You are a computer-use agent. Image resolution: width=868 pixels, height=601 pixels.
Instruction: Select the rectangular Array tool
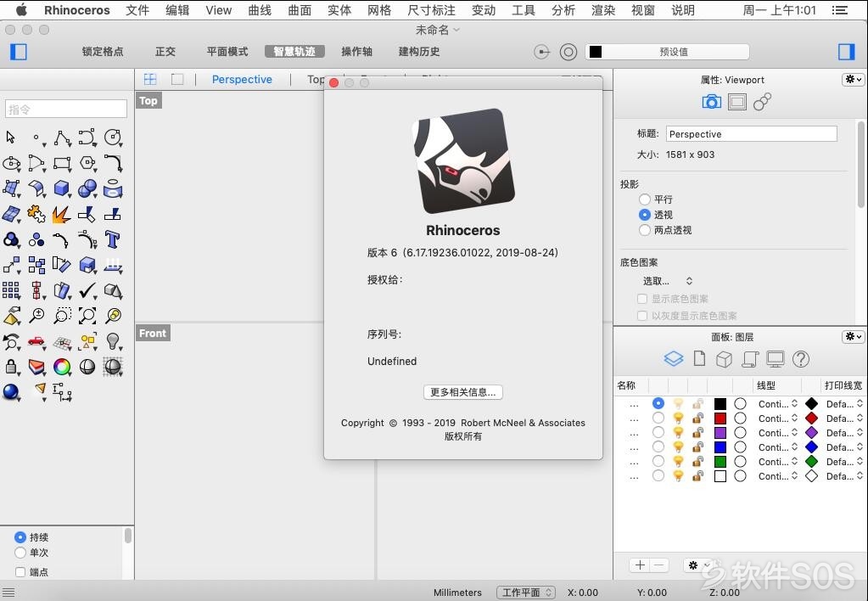coord(11,289)
